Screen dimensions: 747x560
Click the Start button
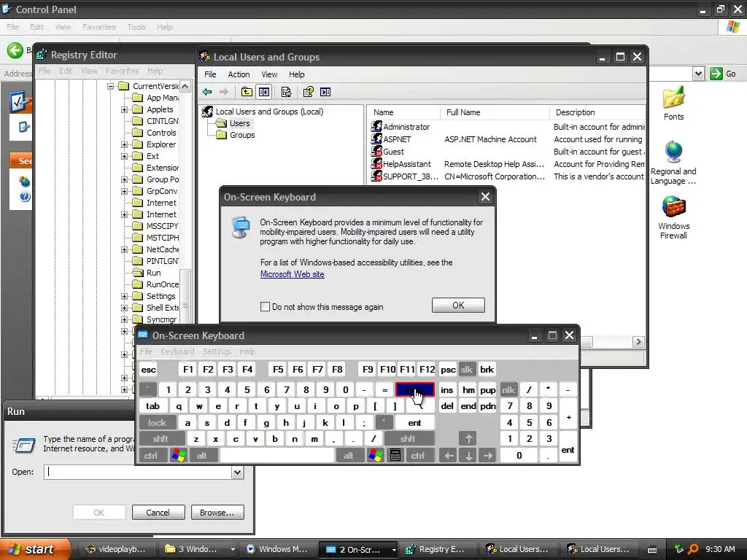[x=35, y=549]
